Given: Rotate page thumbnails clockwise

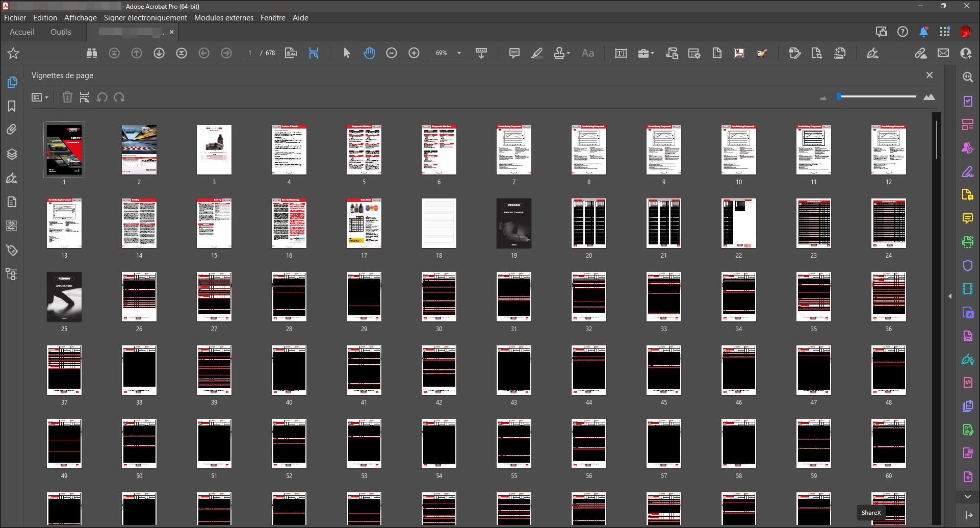Looking at the screenshot, I should 119,97.
